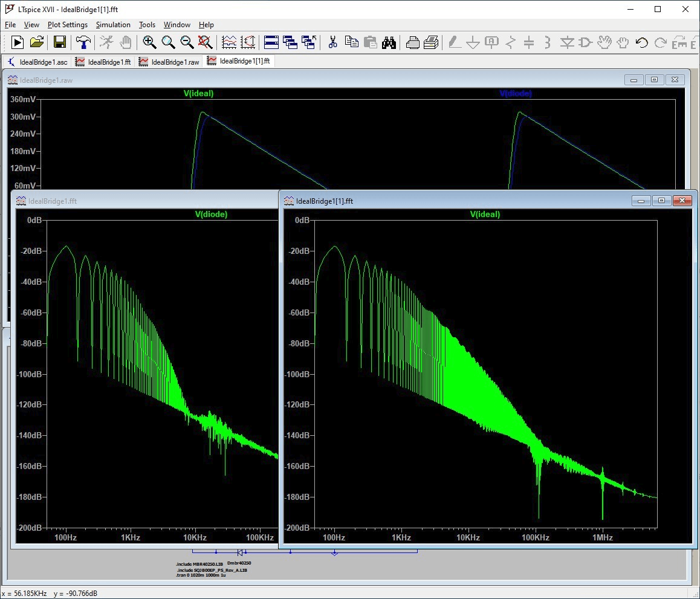700x599 pixels.
Task: Click the Find binoculars icon
Action: pos(389,42)
